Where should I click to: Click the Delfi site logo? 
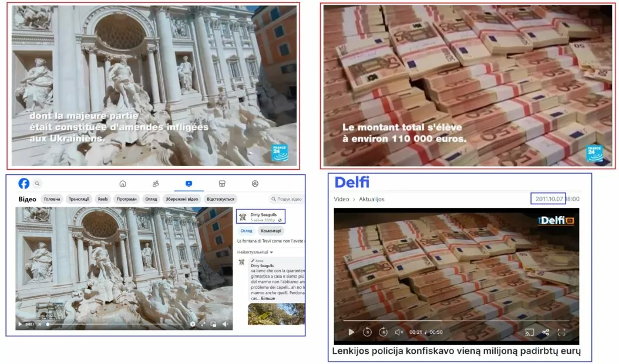coord(352,182)
